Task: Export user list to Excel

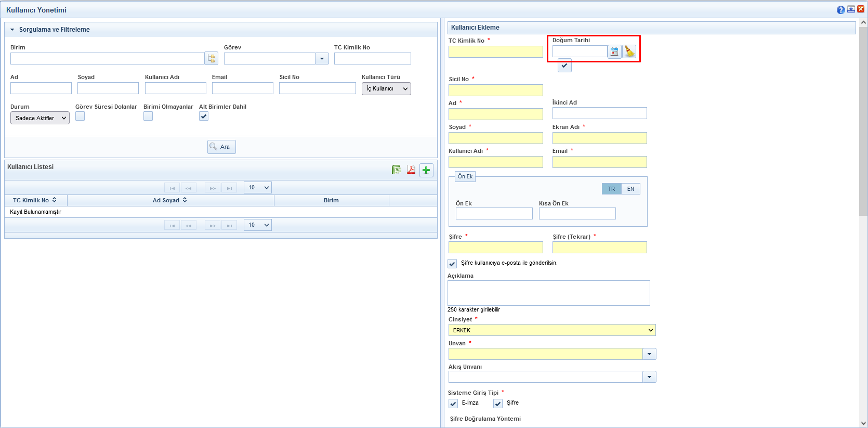Action: 396,170
